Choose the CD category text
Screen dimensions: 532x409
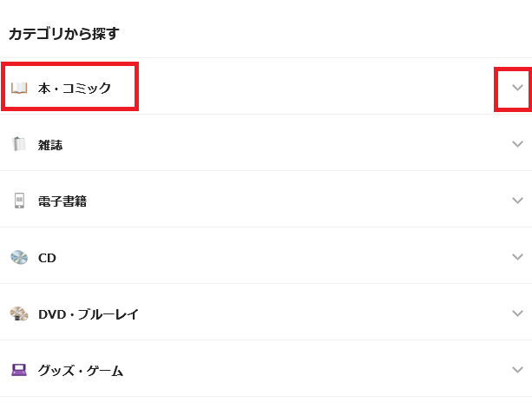click(x=47, y=258)
